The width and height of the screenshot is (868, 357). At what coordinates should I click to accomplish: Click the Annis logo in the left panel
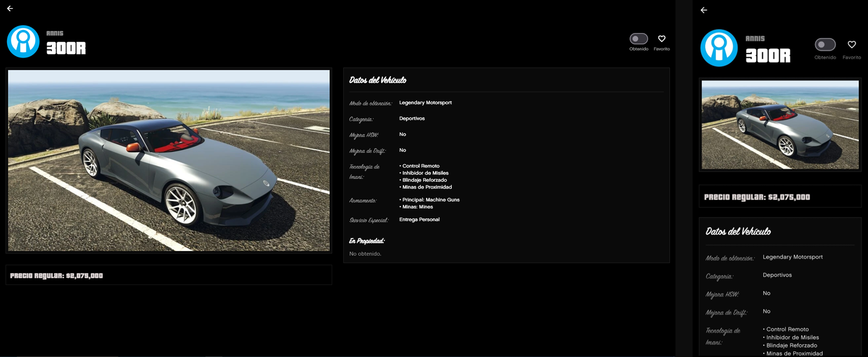pos(23,41)
